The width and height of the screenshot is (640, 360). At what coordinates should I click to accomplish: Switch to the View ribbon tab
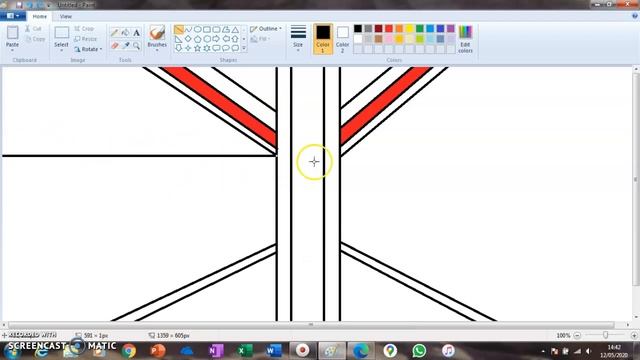[x=66, y=16]
